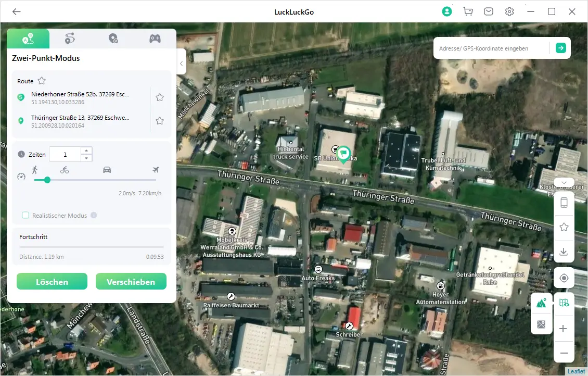Image resolution: width=588 pixels, height=376 pixels.
Task: Click the Hiebental truck service map label
Action: tap(291, 153)
